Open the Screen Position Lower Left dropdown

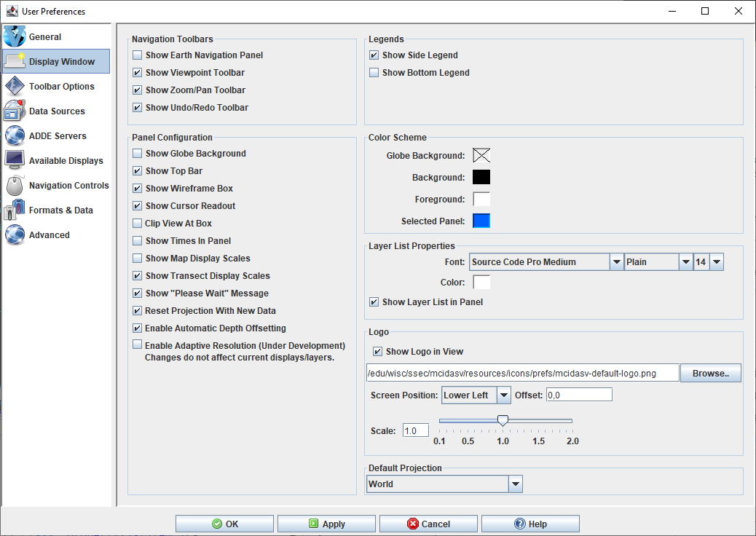pyautogui.click(x=503, y=395)
